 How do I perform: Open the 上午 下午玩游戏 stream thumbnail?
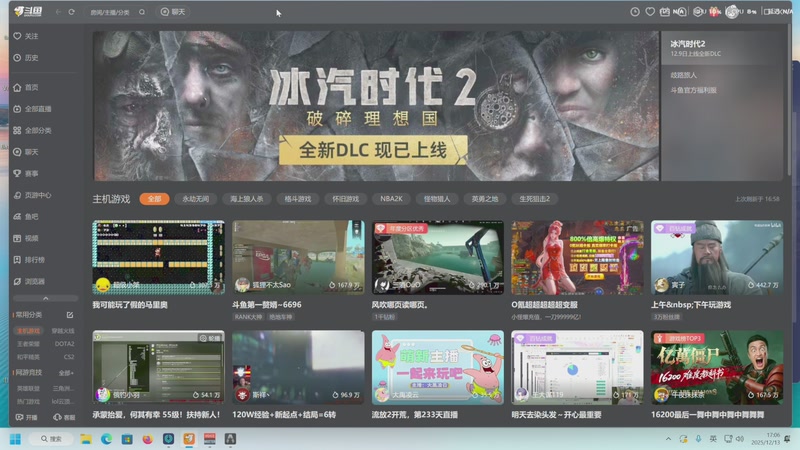click(717, 257)
